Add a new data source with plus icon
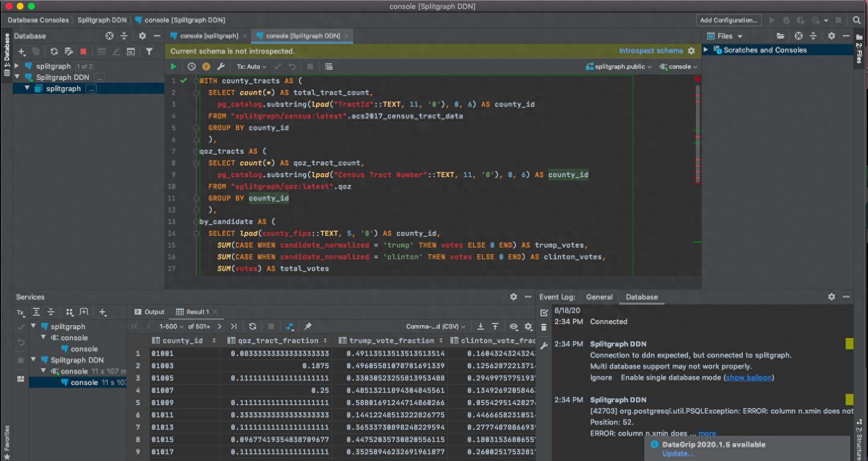This screenshot has width=868, height=461. [22, 51]
